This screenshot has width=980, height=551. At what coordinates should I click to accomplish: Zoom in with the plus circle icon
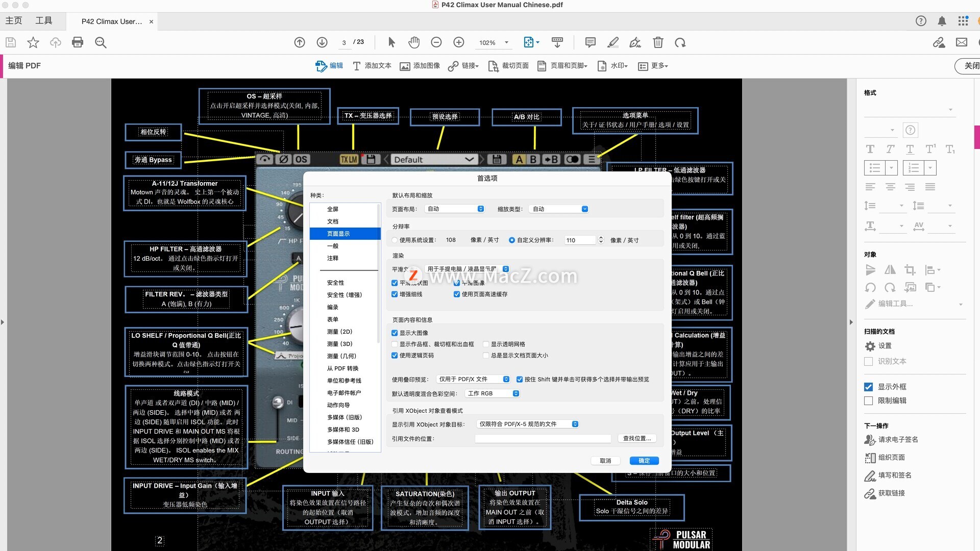(x=459, y=42)
